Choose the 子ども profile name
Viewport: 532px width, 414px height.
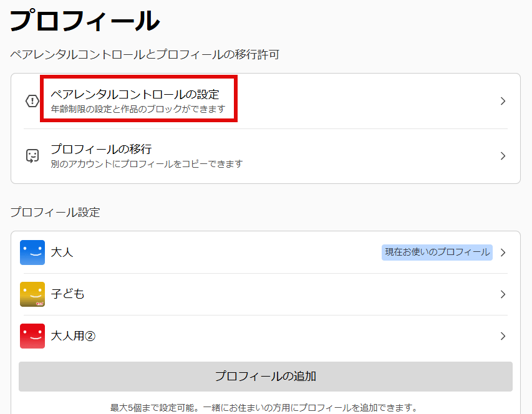(x=67, y=294)
